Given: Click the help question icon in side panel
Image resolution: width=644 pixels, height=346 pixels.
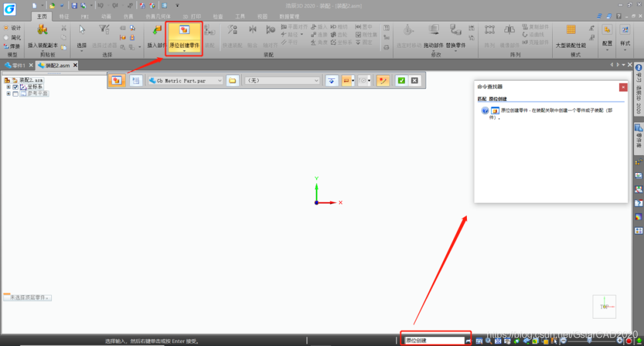Looking at the screenshot, I should click(639, 68).
